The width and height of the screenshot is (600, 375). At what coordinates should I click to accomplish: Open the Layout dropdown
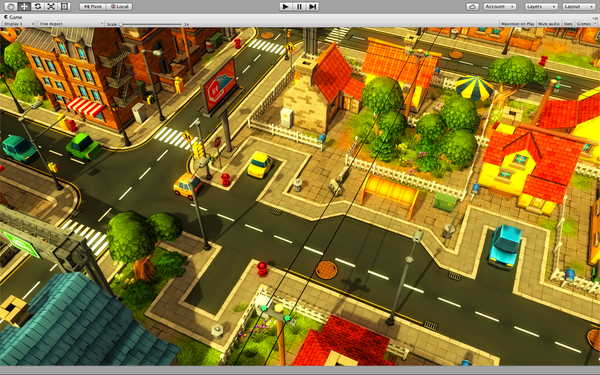(x=579, y=7)
